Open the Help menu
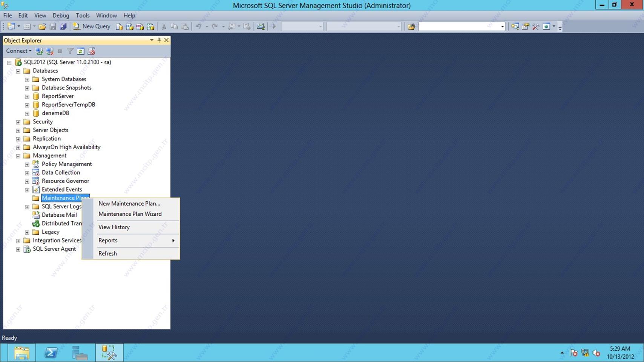Image resolution: width=644 pixels, height=362 pixels. click(x=129, y=15)
